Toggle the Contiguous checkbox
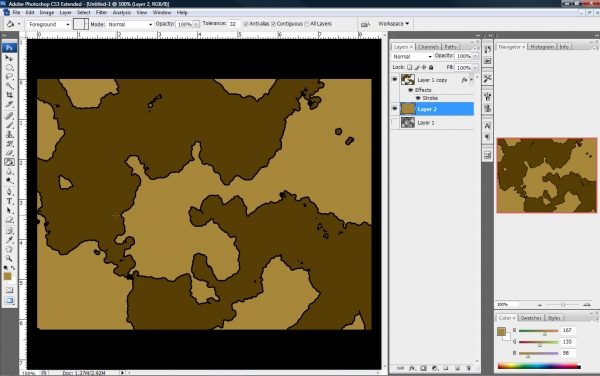600x376 pixels. coord(274,24)
